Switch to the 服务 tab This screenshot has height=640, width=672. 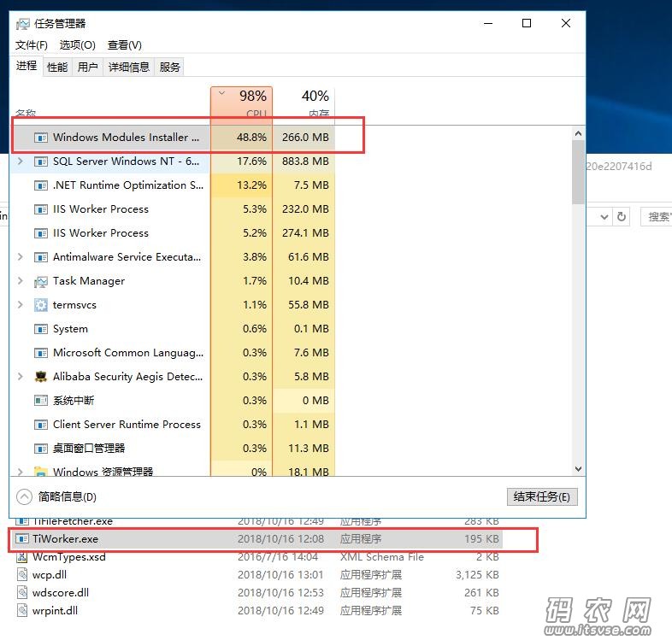(x=170, y=68)
